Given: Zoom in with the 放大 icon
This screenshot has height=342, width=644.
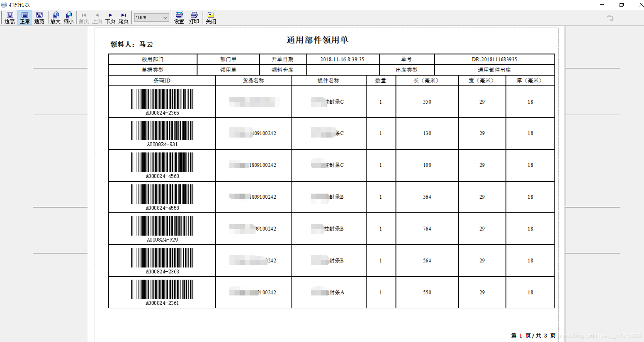Looking at the screenshot, I should click(55, 18).
